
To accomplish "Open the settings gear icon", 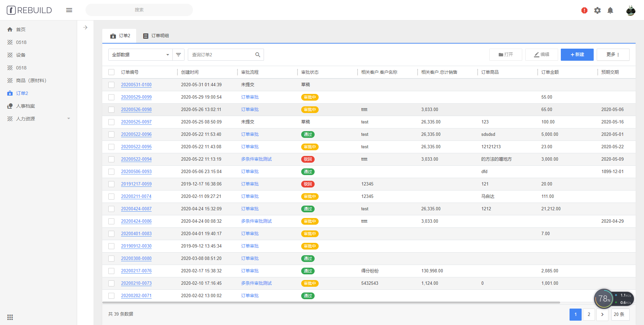I will pos(597,10).
